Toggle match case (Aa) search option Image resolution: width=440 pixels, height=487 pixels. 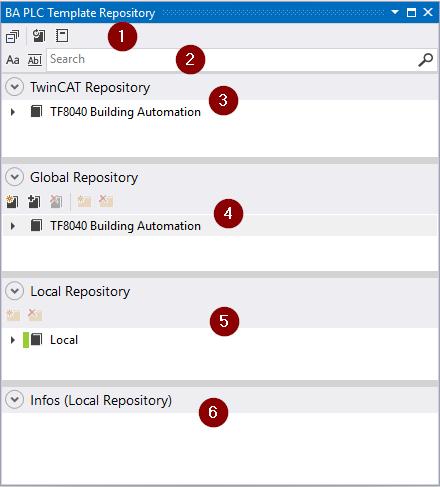coord(13,60)
